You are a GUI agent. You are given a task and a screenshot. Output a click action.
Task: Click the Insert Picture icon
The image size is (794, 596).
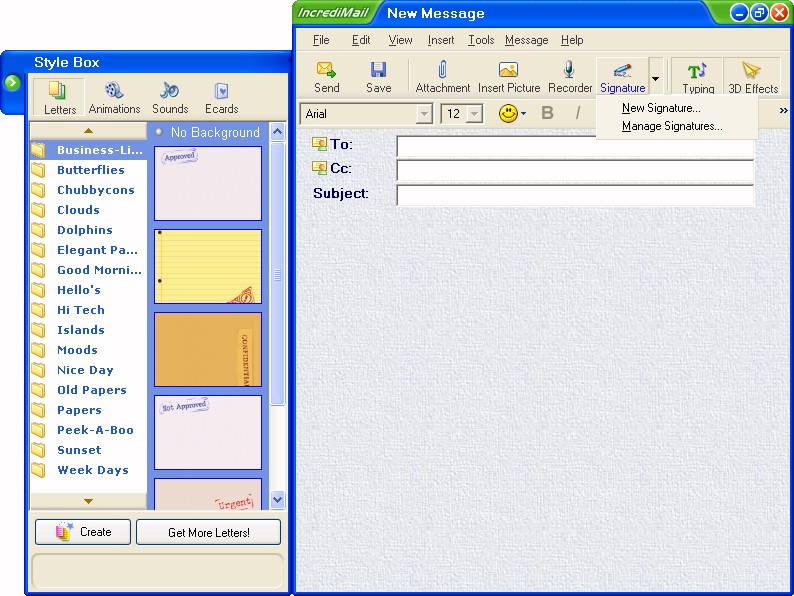(508, 76)
